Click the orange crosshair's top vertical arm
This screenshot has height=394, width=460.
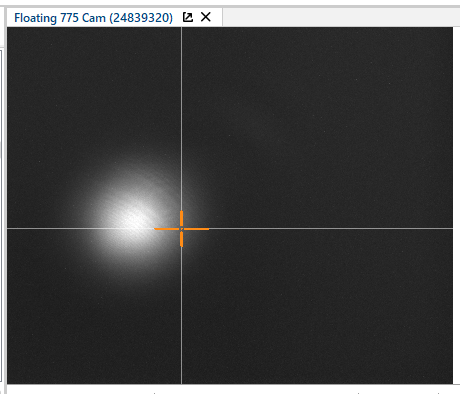181,218
